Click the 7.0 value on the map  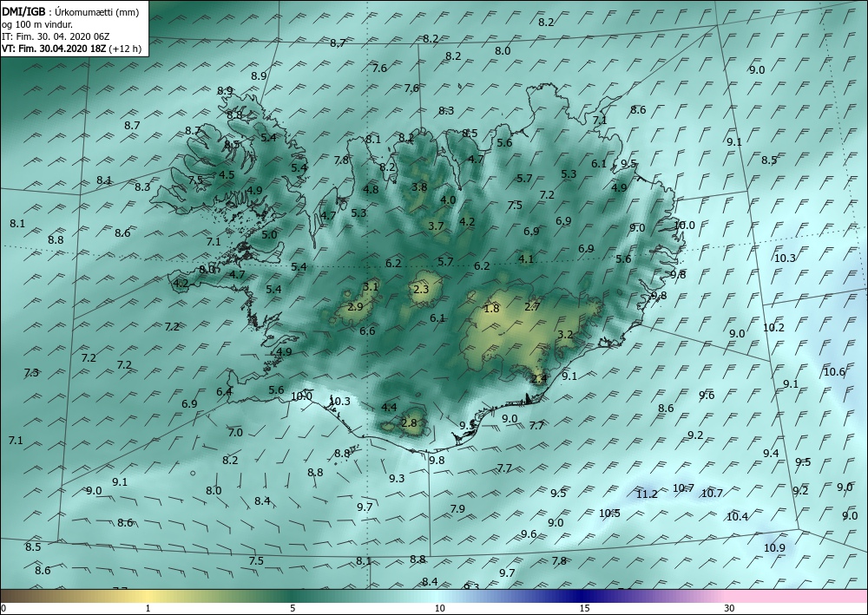tap(235, 433)
